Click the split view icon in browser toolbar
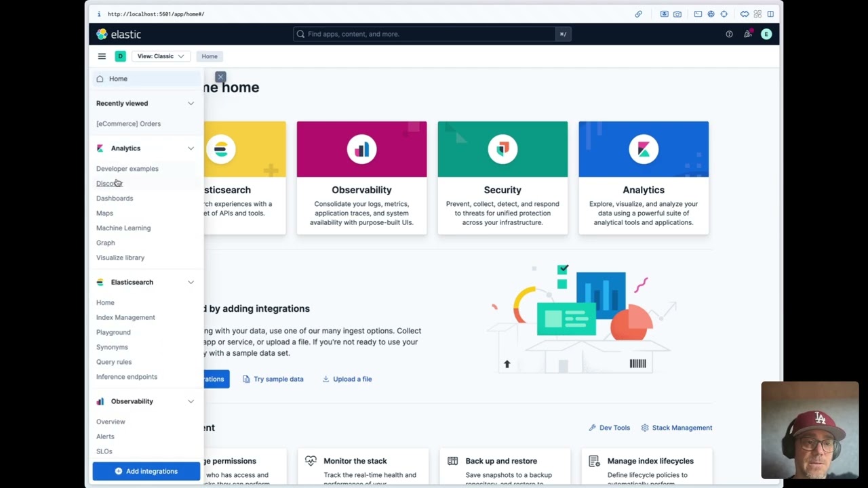 (x=770, y=14)
